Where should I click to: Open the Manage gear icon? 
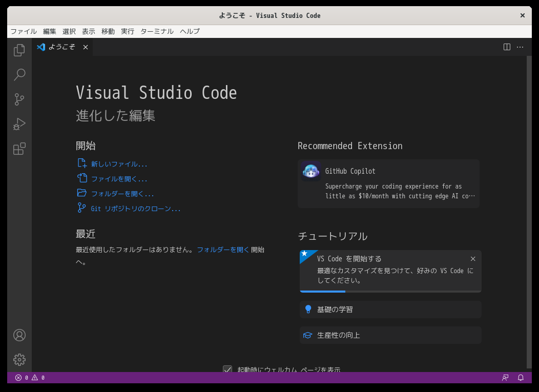tap(19, 360)
